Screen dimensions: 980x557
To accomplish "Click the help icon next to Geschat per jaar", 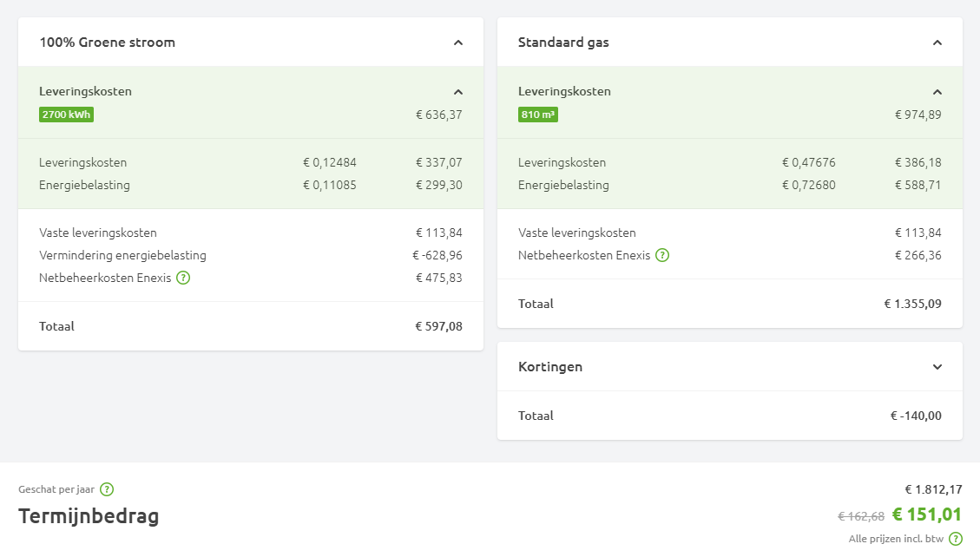I will tap(107, 489).
